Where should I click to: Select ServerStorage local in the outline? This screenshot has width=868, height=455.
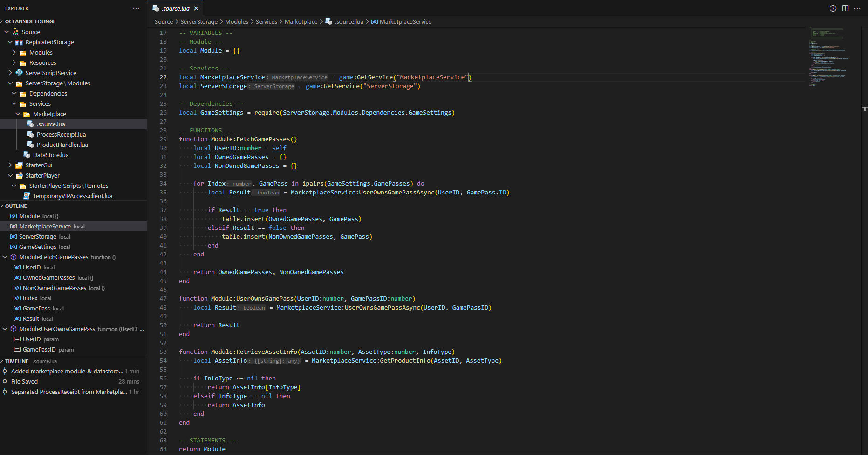click(x=73, y=236)
